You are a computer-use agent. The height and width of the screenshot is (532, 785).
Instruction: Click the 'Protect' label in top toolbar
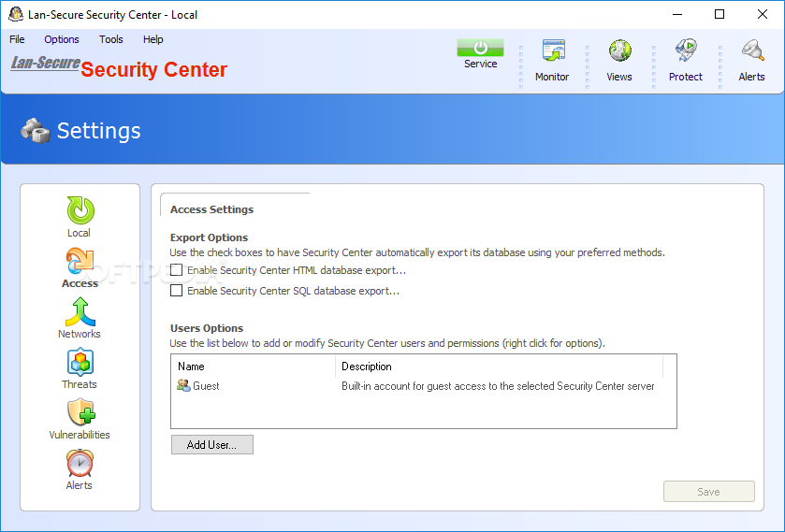pos(686,77)
